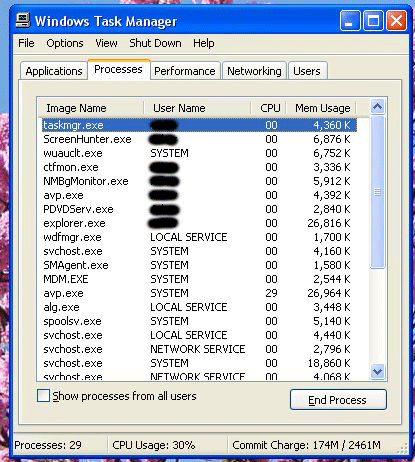The height and width of the screenshot is (462, 415).
Task: Open the Options menu
Action: pyautogui.click(x=65, y=43)
